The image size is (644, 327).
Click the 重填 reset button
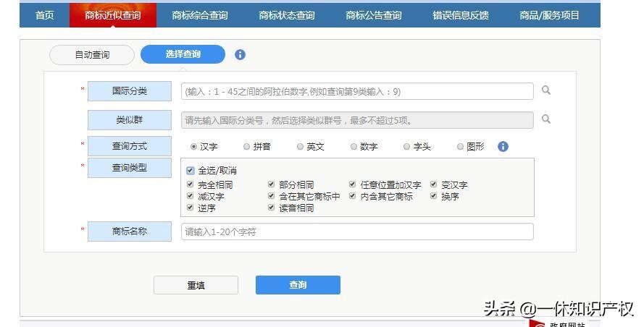click(196, 285)
